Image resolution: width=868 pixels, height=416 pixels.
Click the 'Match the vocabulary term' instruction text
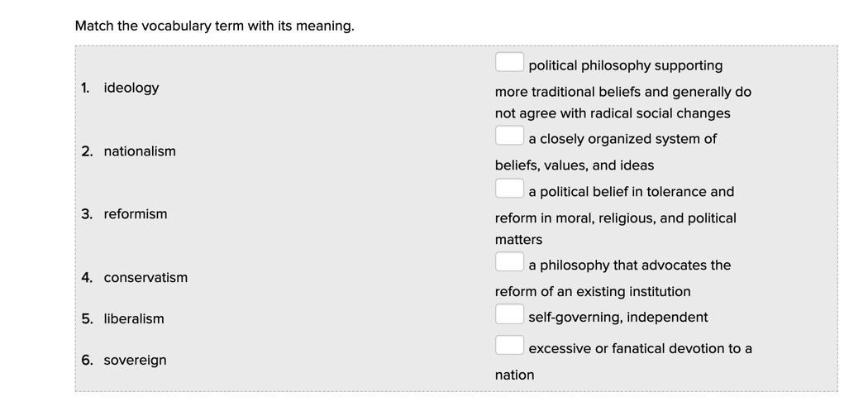point(214,26)
